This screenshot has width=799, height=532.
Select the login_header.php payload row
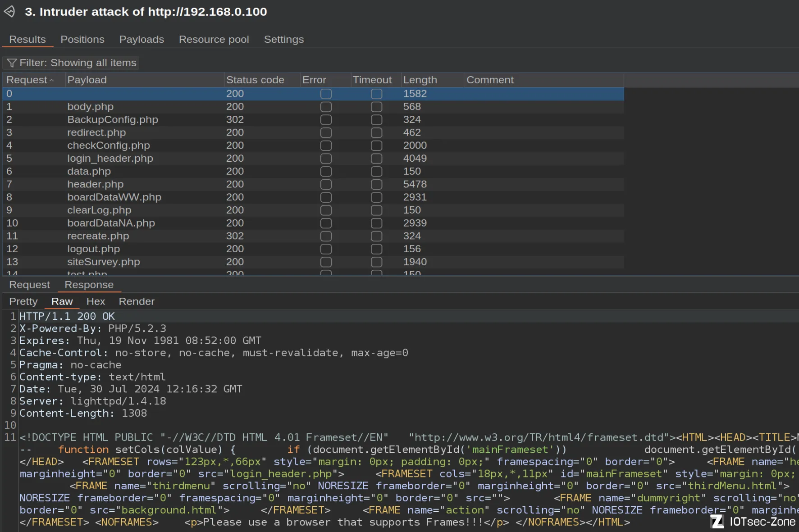tap(313, 159)
